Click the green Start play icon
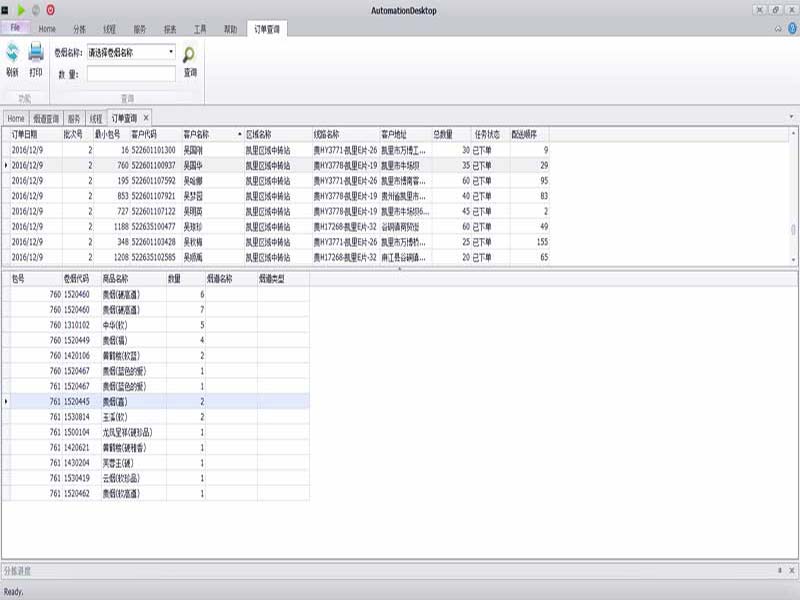This screenshot has width=800, height=600. click(x=22, y=9)
